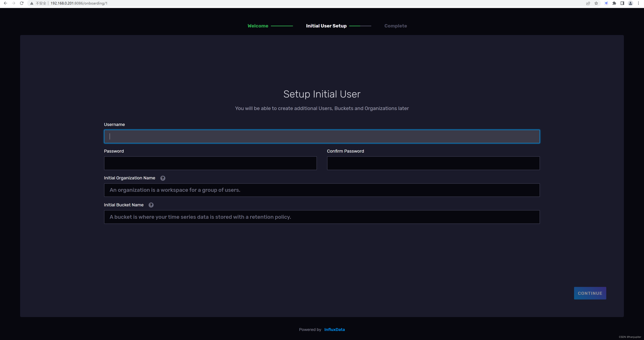The height and width of the screenshot is (340, 644).
Task: Open the browser share icon
Action: tap(588, 3)
